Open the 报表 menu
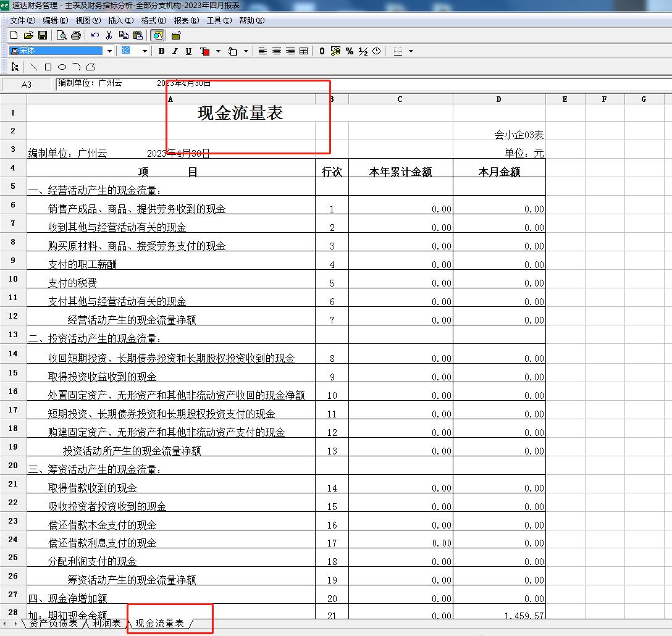 pos(186,20)
